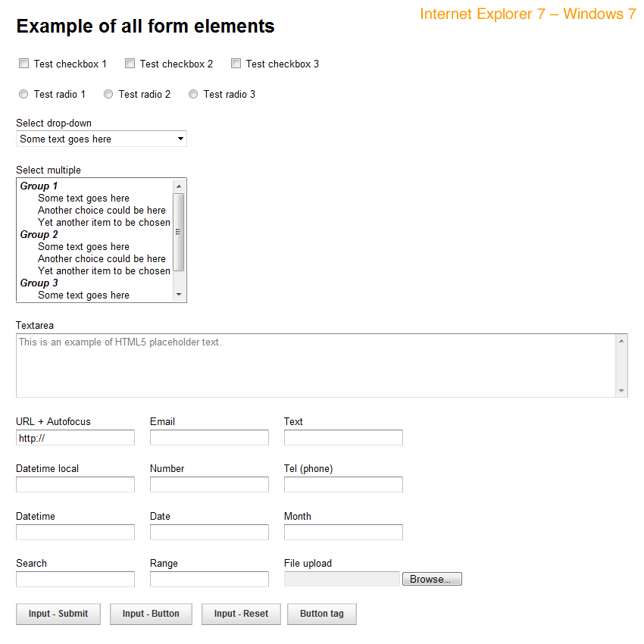Screen dimensions: 644x644
Task: Focus the Search text field
Action: click(x=75, y=580)
